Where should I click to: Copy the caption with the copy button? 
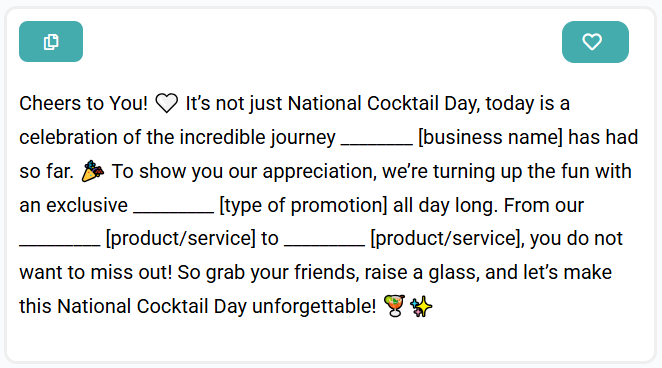51,41
